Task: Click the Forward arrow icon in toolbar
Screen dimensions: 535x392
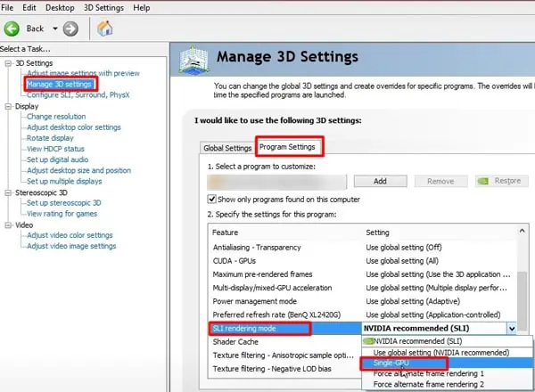Action: [70, 29]
